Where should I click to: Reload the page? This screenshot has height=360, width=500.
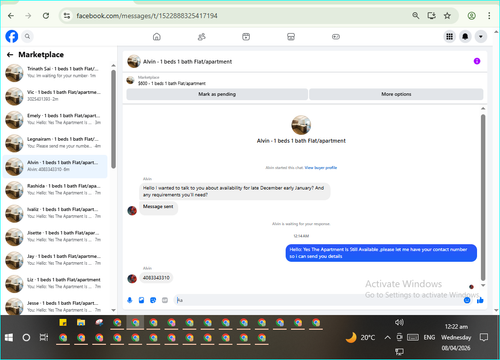point(46,16)
